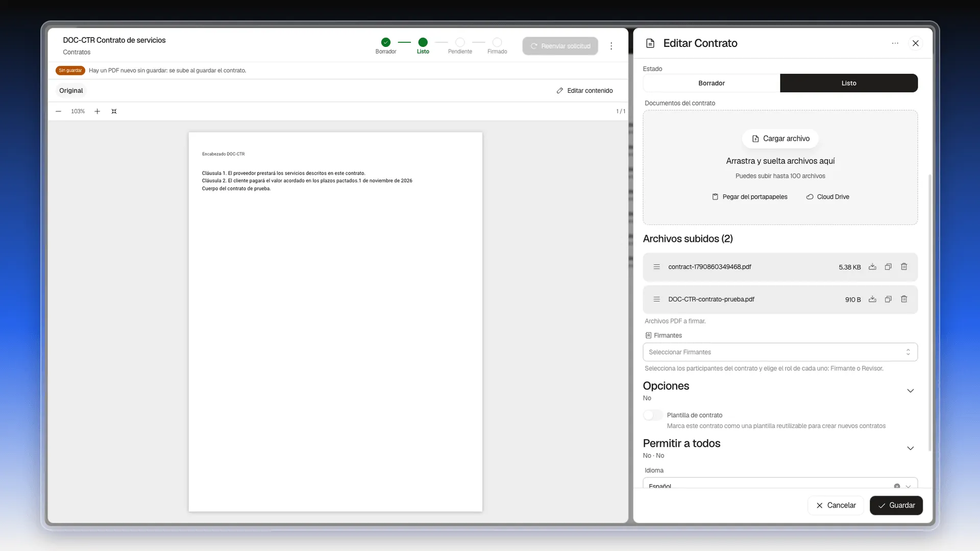
Task: Select the Original tab
Action: click(71, 90)
